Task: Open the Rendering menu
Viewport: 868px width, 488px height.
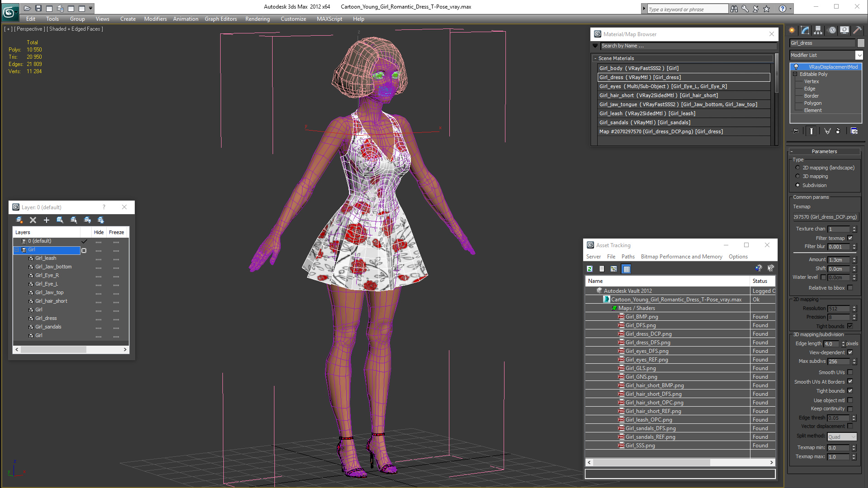Action: (x=257, y=19)
